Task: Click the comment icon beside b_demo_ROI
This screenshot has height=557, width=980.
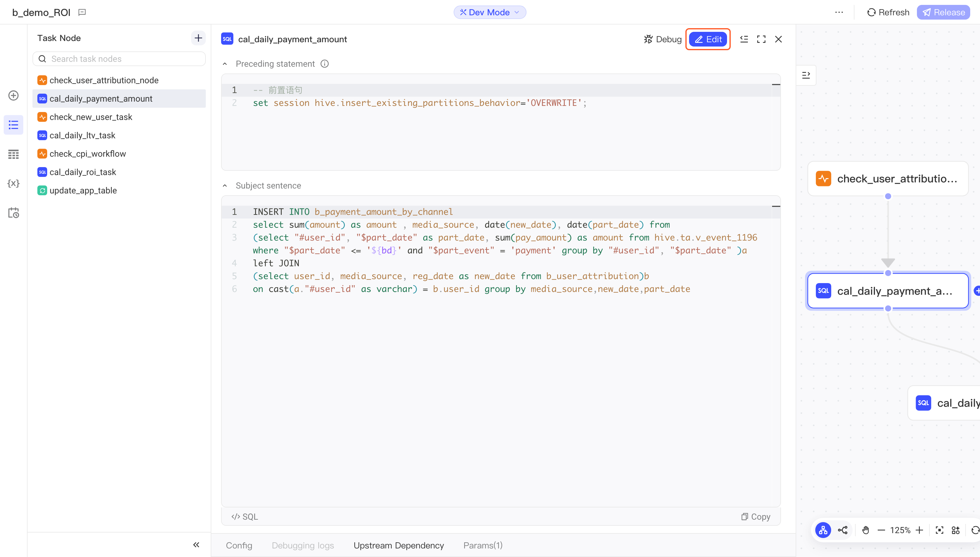Action: [82, 12]
